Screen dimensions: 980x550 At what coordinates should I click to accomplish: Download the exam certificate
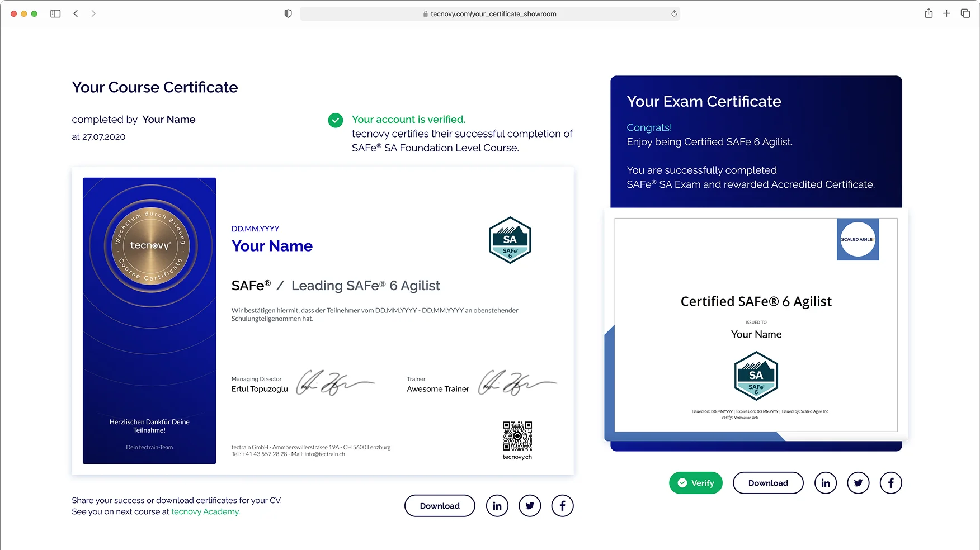(x=767, y=483)
